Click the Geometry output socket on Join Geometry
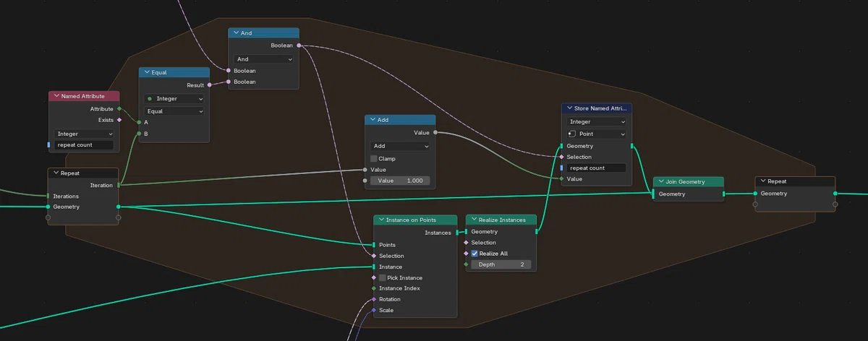This screenshot has height=341, width=868. point(723,194)
